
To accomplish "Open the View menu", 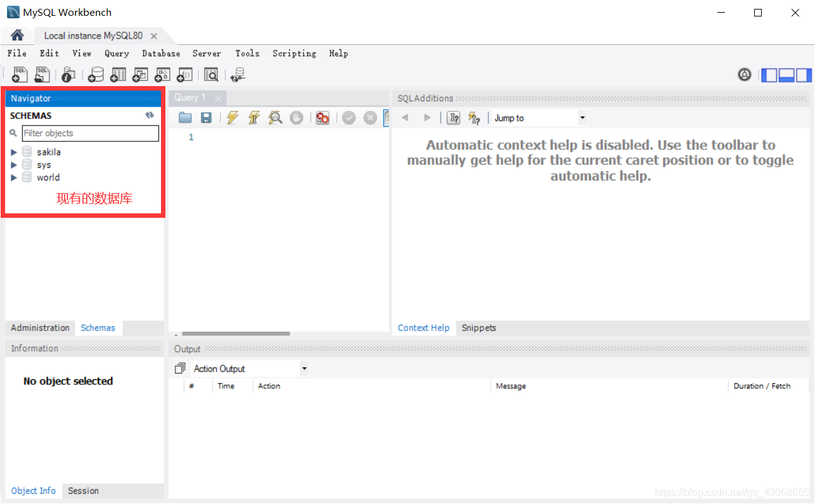I will pyautogui.click(x=82, y=53).
